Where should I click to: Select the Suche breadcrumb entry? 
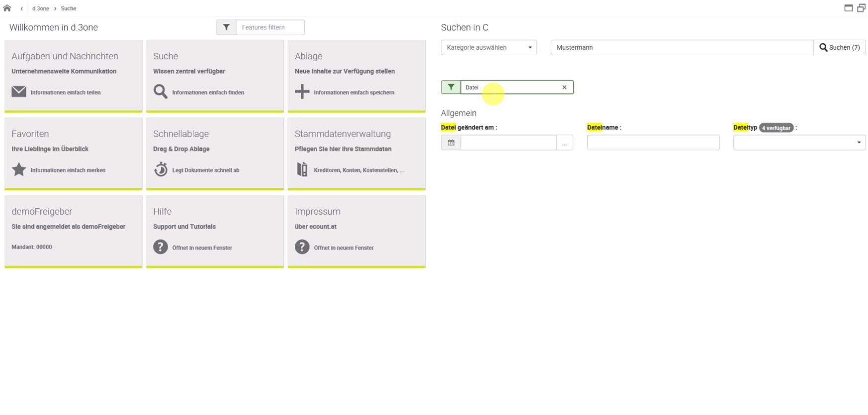[69, 8]
